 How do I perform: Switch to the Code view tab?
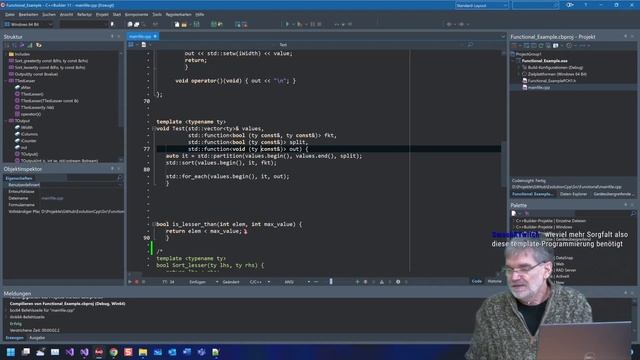click(x=476, y=281)
